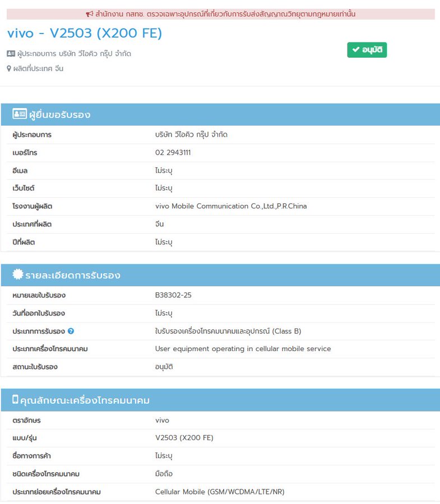Click the vivo Mobile Communication Co.,Ltd. factory value

tap(231, 206)
